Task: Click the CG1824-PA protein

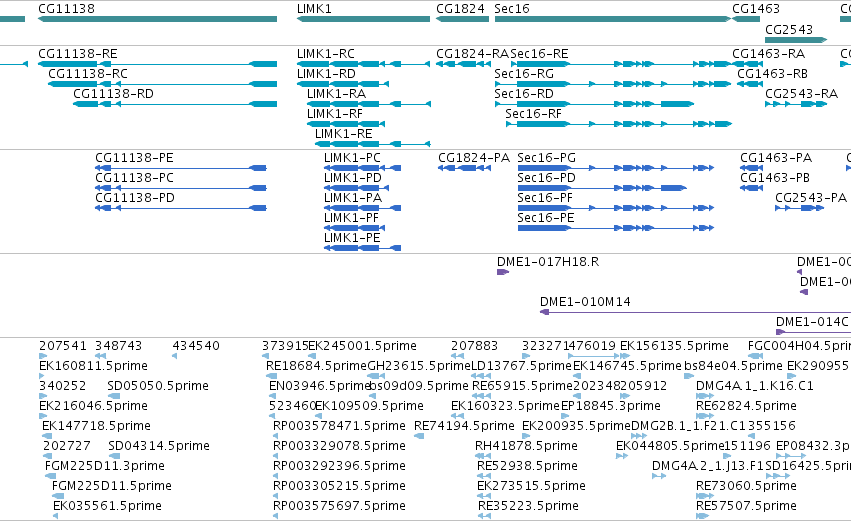Action: [474, 158]
